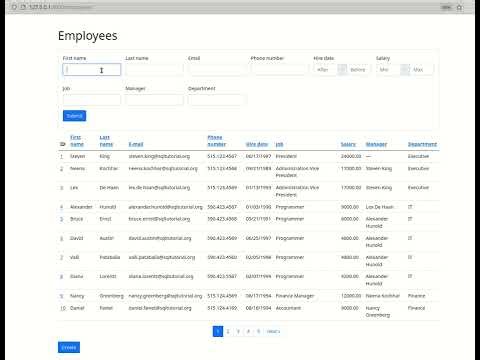Sort table by Phone number column
The width and height of the screenshot is (480, 360).
216,141
